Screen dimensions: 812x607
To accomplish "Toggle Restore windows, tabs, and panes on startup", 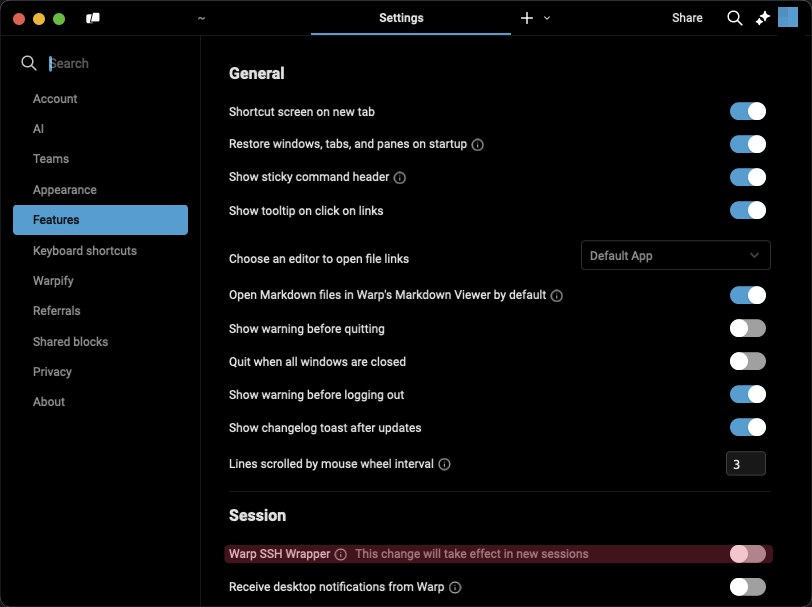I will 747,144.
